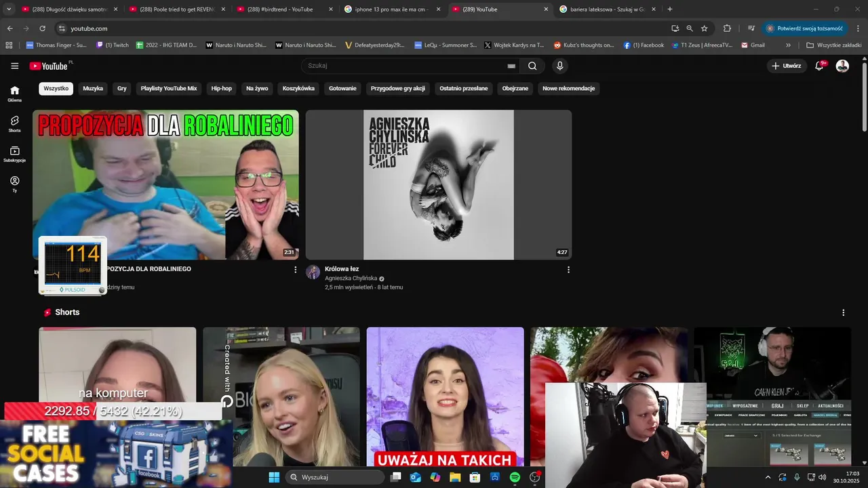Open the Twitch bookmark
Image resolution: width=868 pixels, height=488 pixels.
[x=113, y=45]
